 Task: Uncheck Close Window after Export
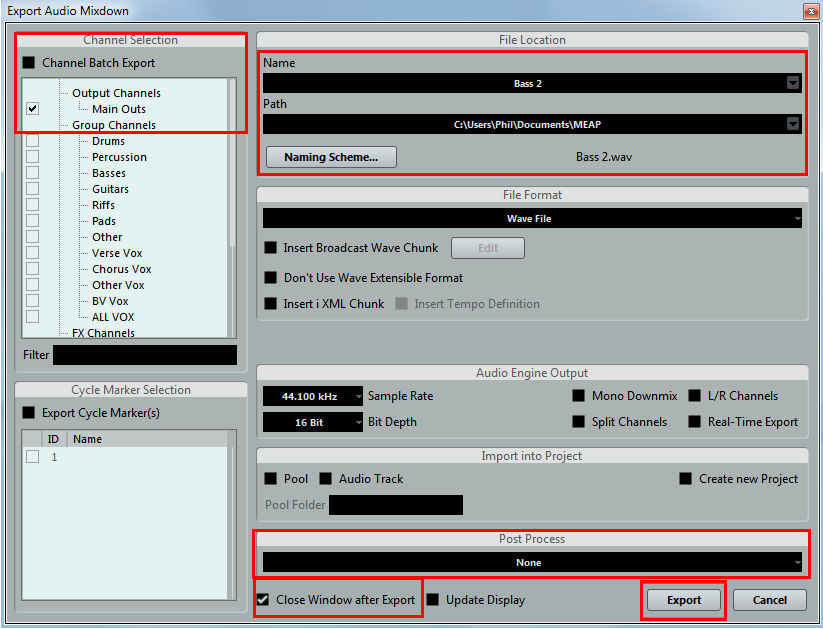point(263,599)
